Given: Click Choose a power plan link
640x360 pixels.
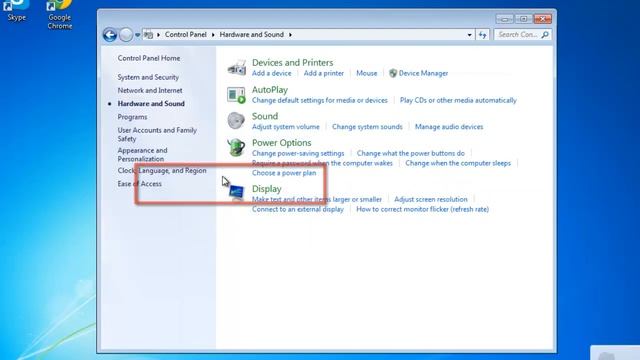Looking at the screenshot, I should point(284,173).
